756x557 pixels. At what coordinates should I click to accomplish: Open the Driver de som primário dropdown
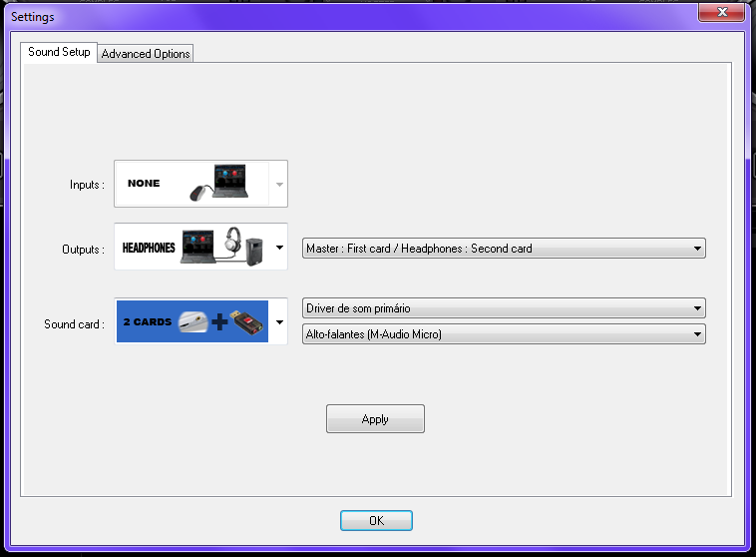point(504,308)
